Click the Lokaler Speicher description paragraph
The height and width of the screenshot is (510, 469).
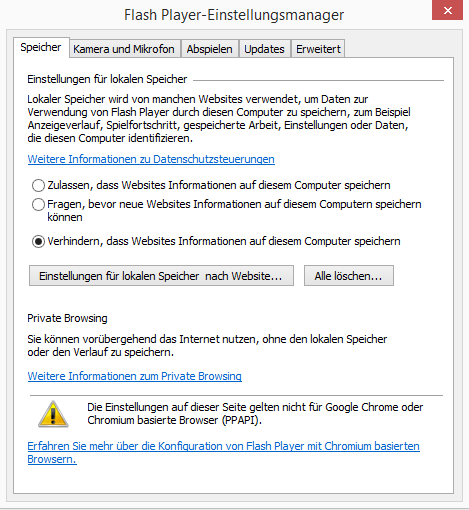[x=219, y=119]
